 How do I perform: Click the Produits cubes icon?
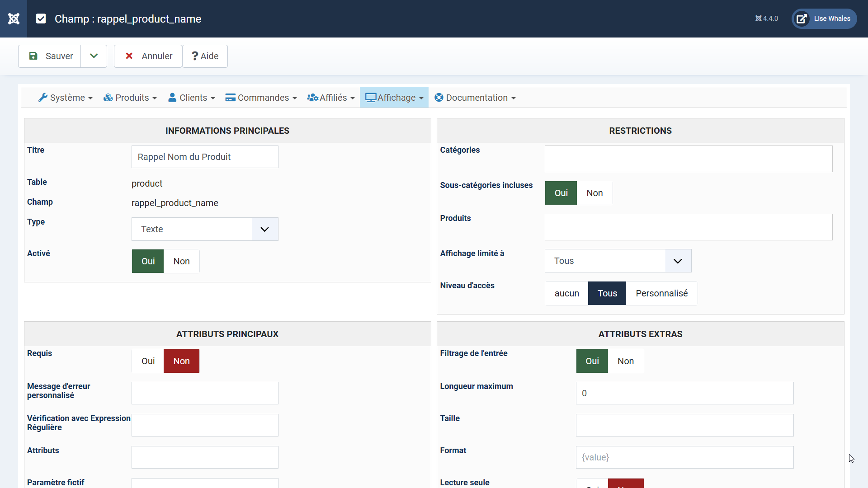pos(108,98)
